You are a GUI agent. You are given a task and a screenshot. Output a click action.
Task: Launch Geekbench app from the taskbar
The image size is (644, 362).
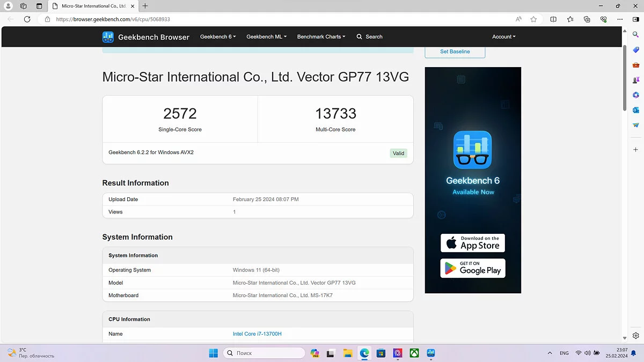[x=430, y=353]
